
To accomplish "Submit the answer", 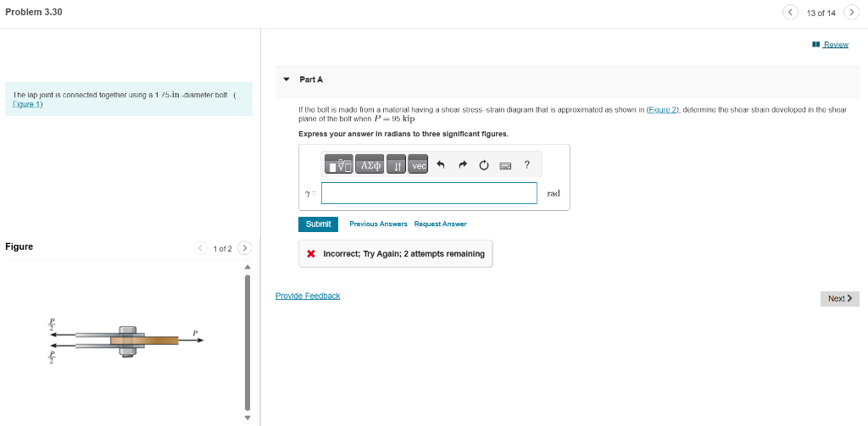I will tap(319, 224).
